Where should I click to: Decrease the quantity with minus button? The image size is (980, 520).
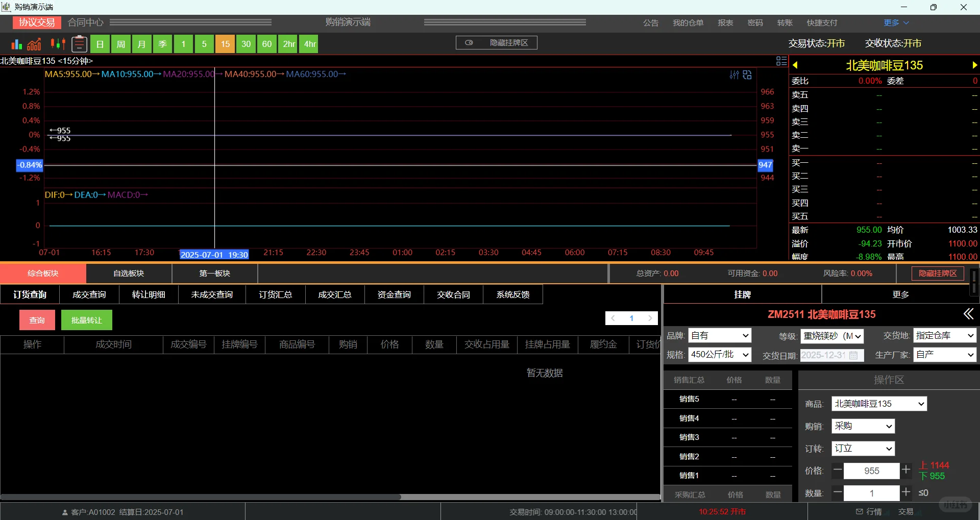click(x=838, y=492)
